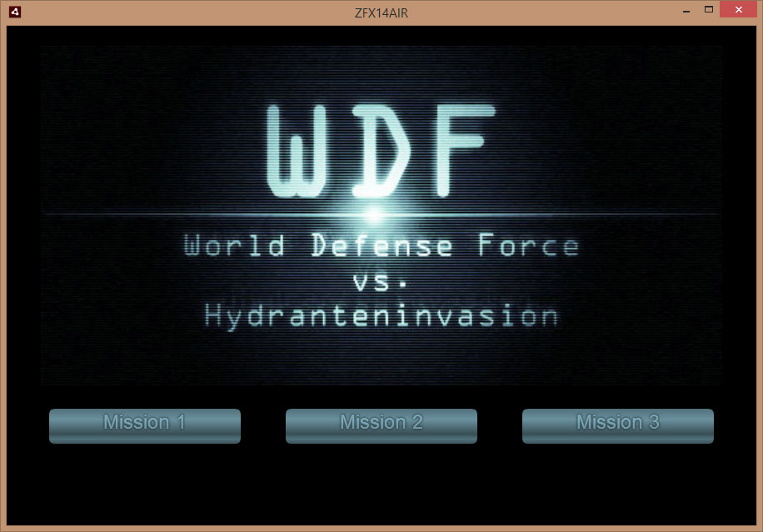Click the ZFX14AIR title bar text
Screen dimensions: 763x532
tap(381, 12)
